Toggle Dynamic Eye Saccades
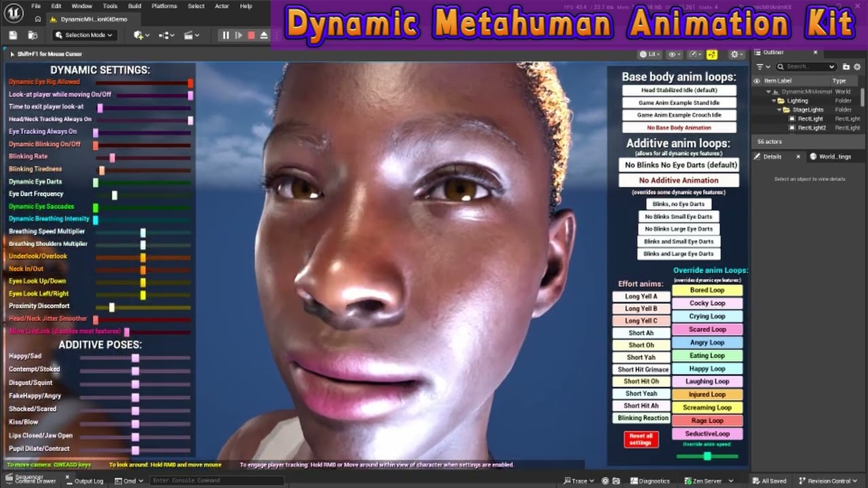868x488 pixels. (96, 207)
